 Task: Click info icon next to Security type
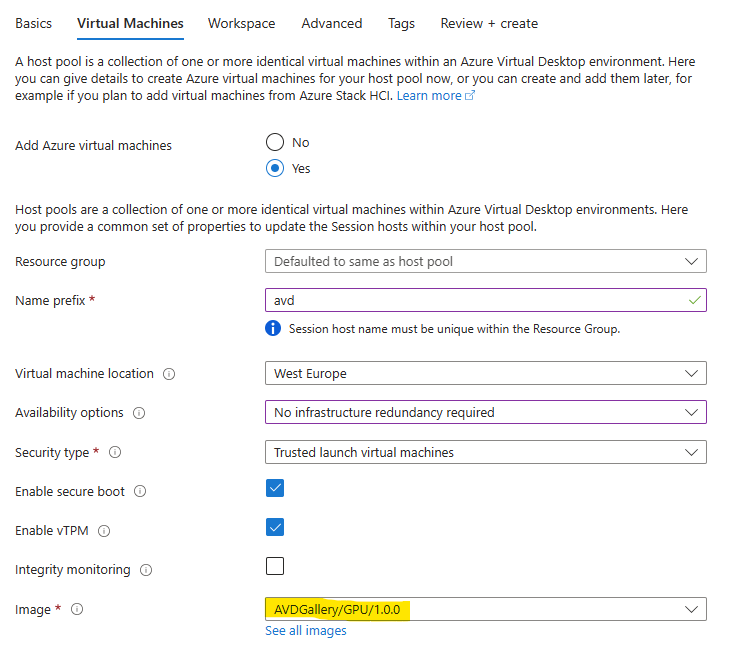[115, 452]
